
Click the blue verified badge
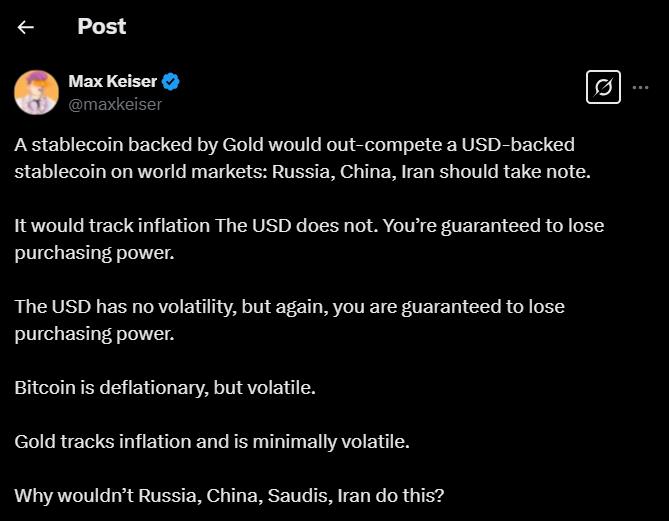coord(171,81)
